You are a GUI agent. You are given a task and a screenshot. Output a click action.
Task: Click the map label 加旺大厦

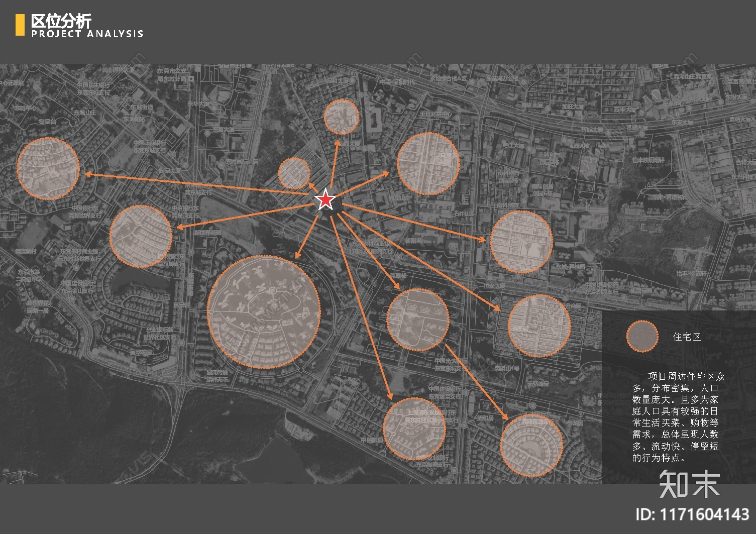573,106
